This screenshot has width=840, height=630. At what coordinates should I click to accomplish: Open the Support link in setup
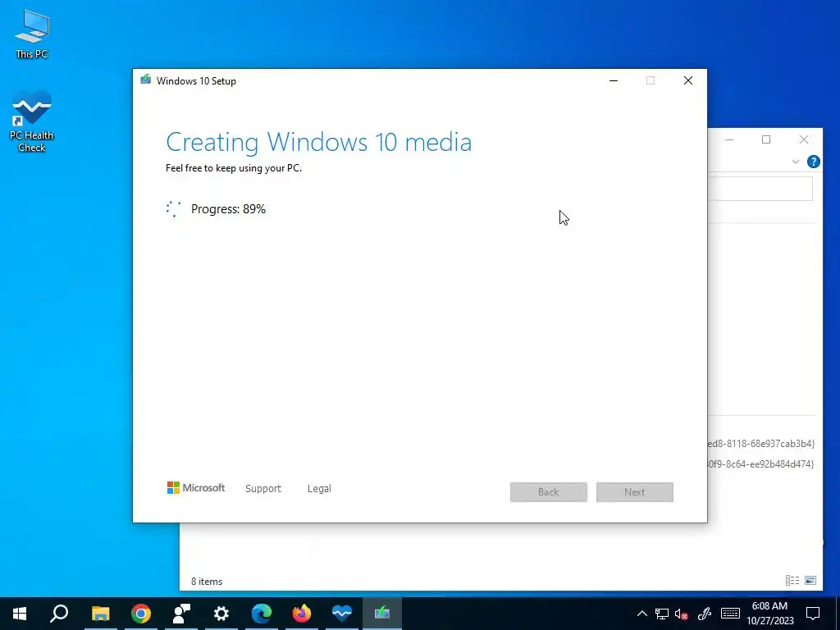click(263, 489)
